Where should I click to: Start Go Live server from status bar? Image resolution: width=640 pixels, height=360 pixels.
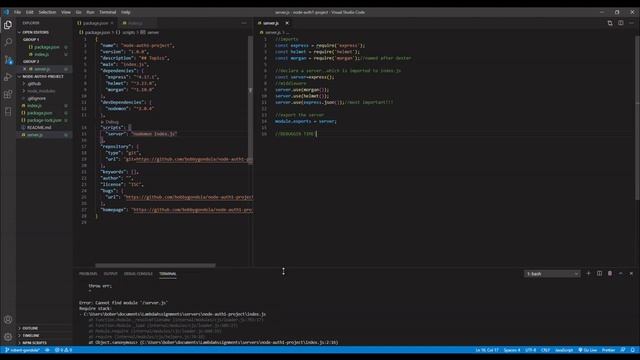click(588, 350)
